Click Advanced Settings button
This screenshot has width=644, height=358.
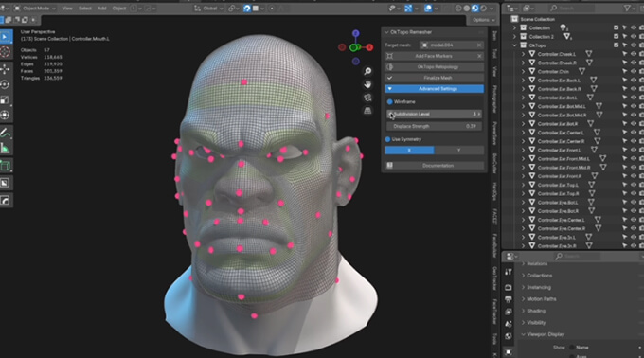(434, 89)
